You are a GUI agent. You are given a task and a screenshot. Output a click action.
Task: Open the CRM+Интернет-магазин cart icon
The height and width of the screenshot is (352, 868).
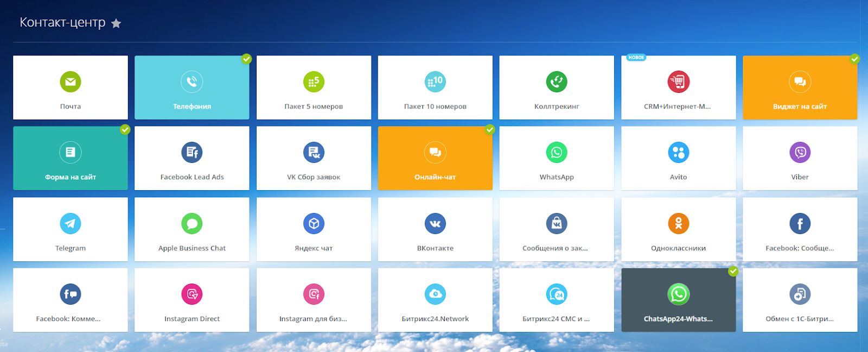(678, 82)
